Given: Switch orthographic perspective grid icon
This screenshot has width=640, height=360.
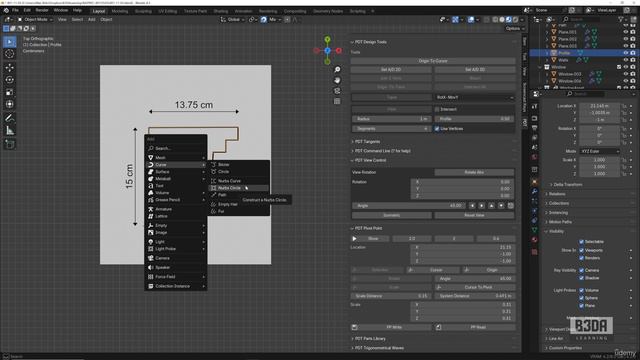Looking at the screenshot, I should tap(337, 101).
